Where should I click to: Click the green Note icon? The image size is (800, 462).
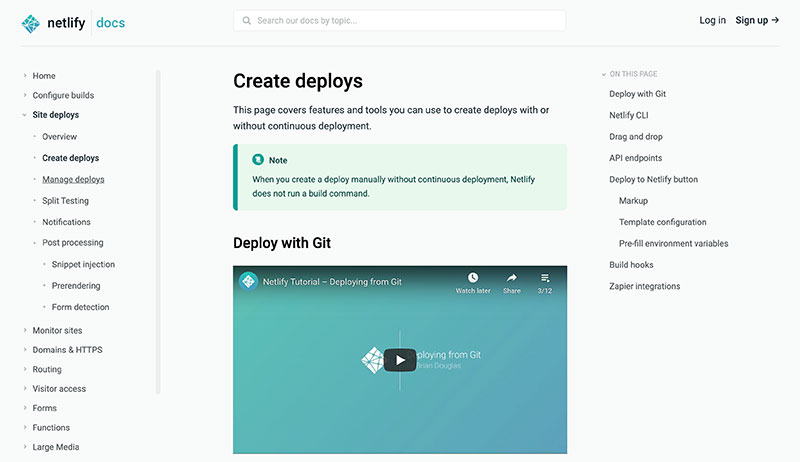(257, 159)
